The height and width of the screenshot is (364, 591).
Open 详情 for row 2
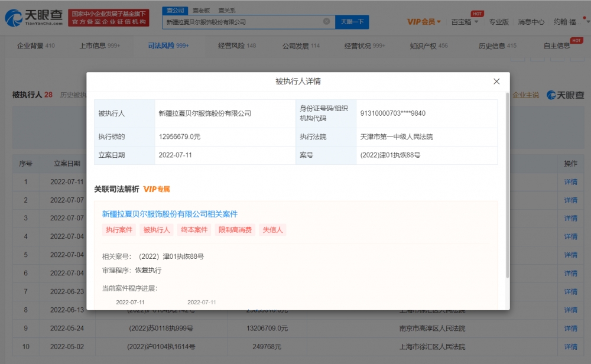(x=571, y=200)
